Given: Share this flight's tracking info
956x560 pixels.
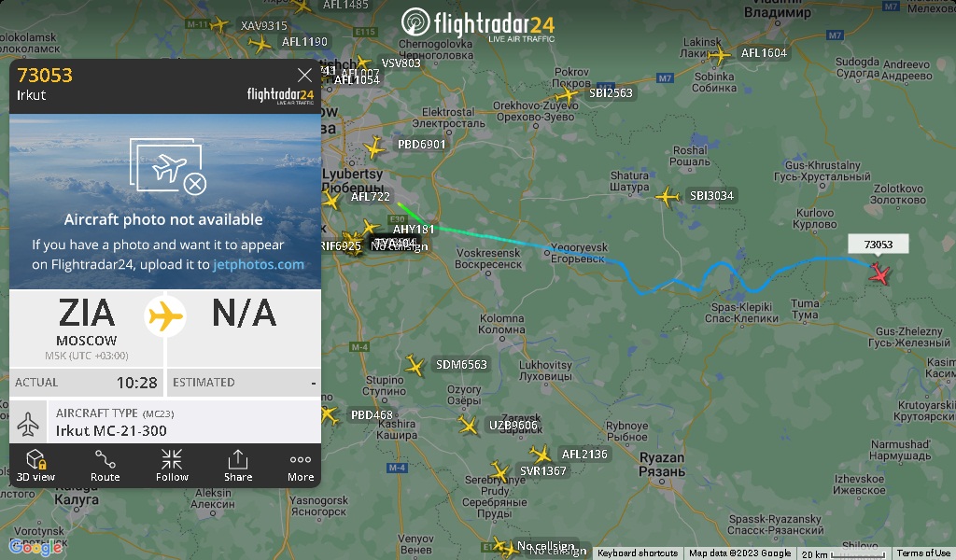Looking at the screenshot, I should 238,466.
